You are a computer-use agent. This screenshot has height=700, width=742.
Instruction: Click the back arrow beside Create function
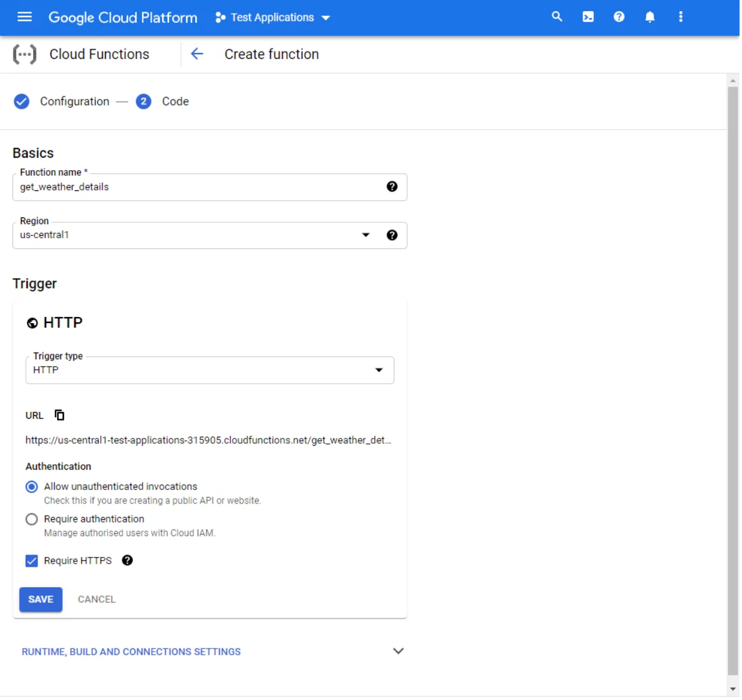196,54
